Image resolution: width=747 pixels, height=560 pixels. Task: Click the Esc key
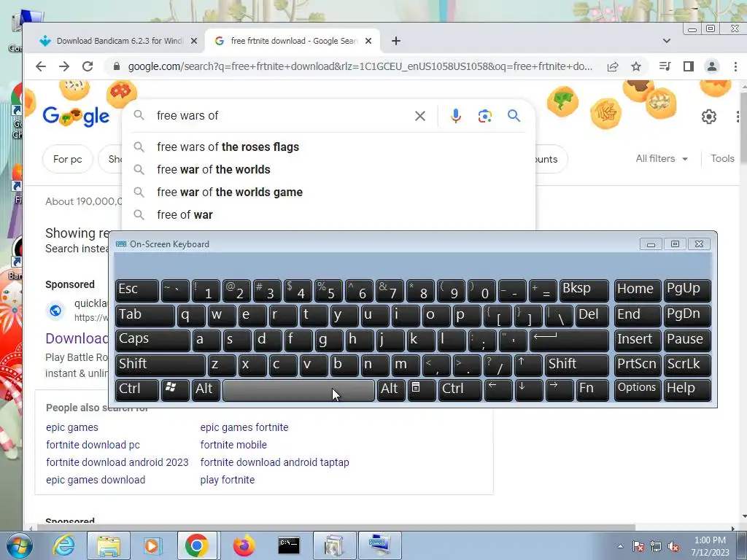[137, 289]
